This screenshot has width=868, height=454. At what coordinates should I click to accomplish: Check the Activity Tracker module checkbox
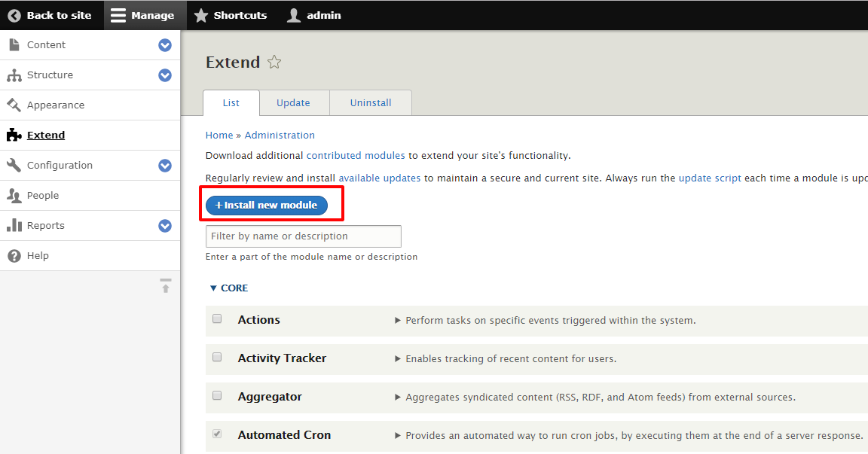point(217,357)
